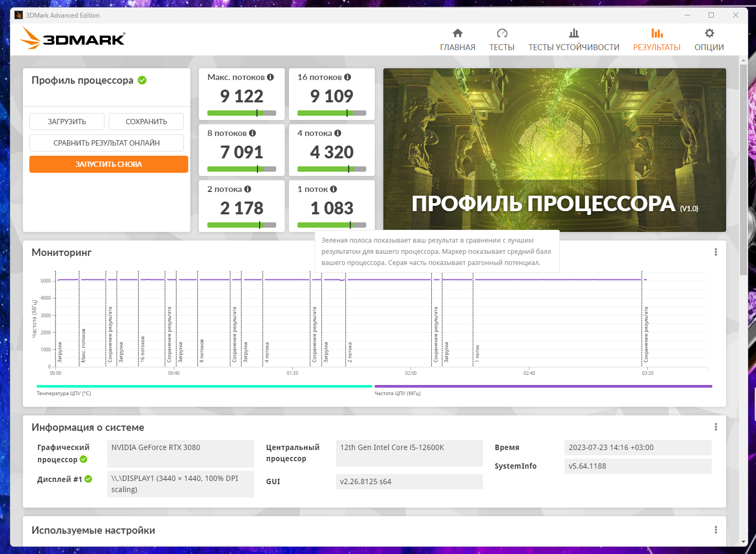Show info for 2 потока score
This screenshot has width=756, height=554.
[248, 189]
